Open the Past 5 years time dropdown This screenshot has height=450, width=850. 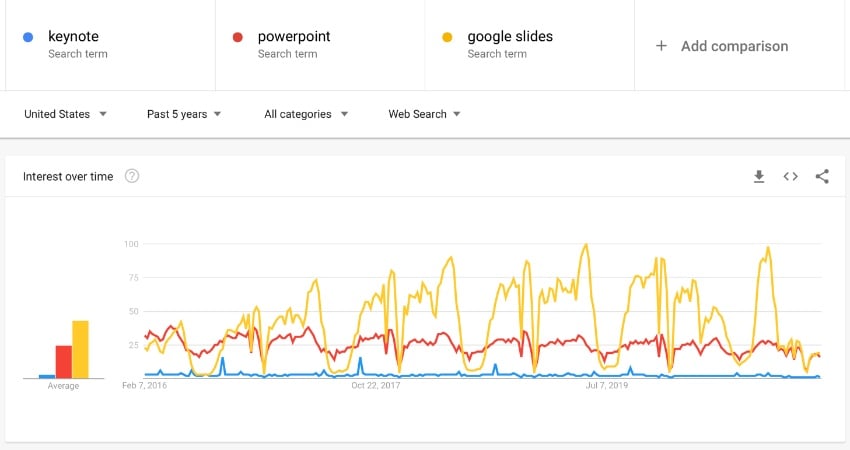click(x=184, y=114)
